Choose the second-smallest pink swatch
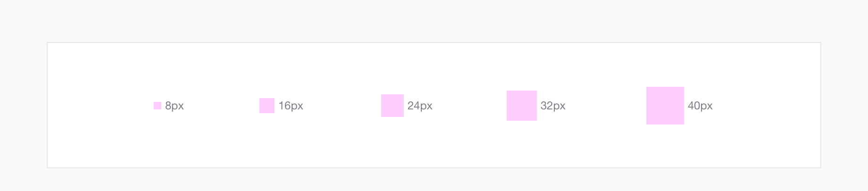The image size is (868, 191). coord(267,106)
